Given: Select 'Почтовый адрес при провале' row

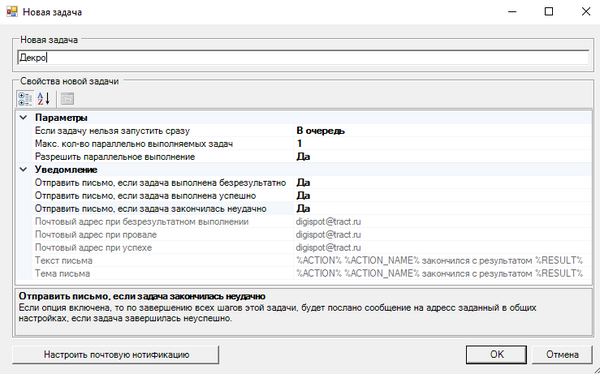Looking at the screenshot, I should [304, 235].
